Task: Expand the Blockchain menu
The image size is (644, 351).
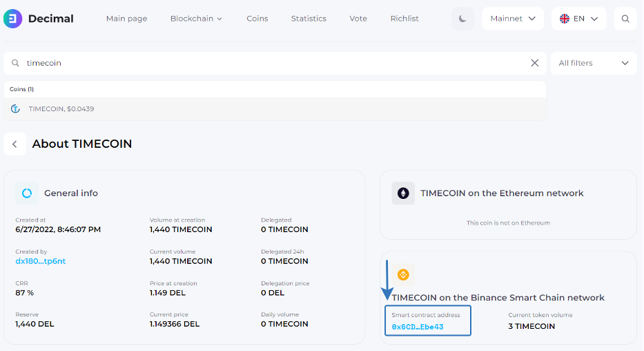Action: click(x=196, y=19)
